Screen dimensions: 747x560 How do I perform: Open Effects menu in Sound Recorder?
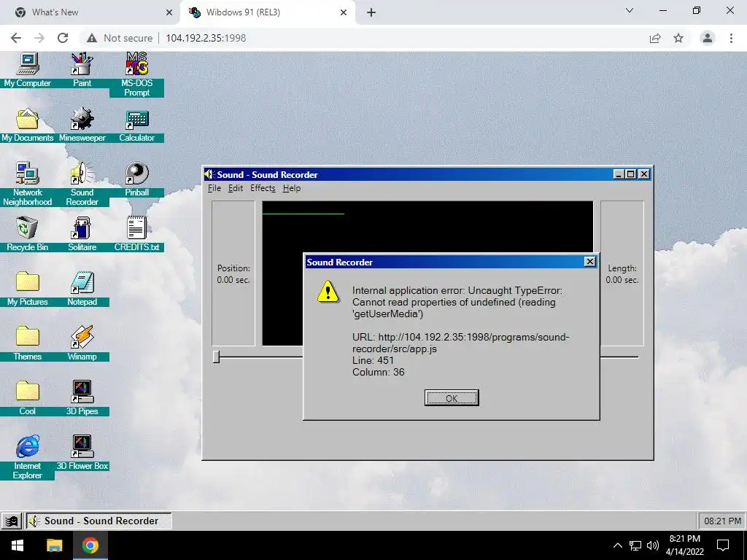click(x=263, y=188)
